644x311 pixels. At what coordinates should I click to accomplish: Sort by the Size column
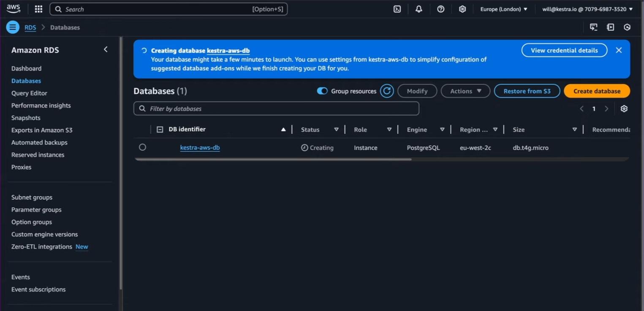click(x=574, y=130)
